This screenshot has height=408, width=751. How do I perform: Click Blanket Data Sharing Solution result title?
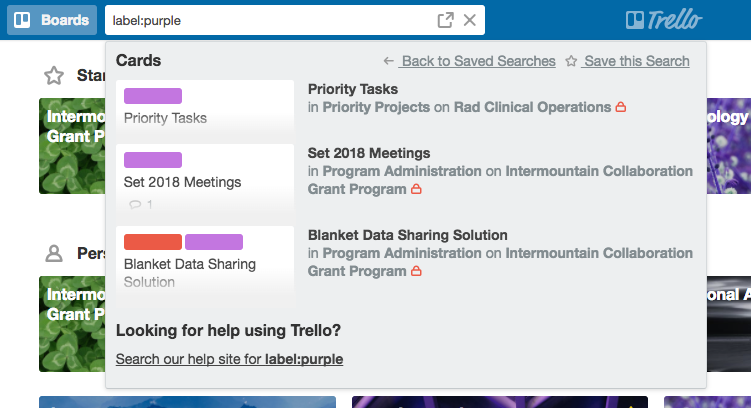click(x=407, y=235)
